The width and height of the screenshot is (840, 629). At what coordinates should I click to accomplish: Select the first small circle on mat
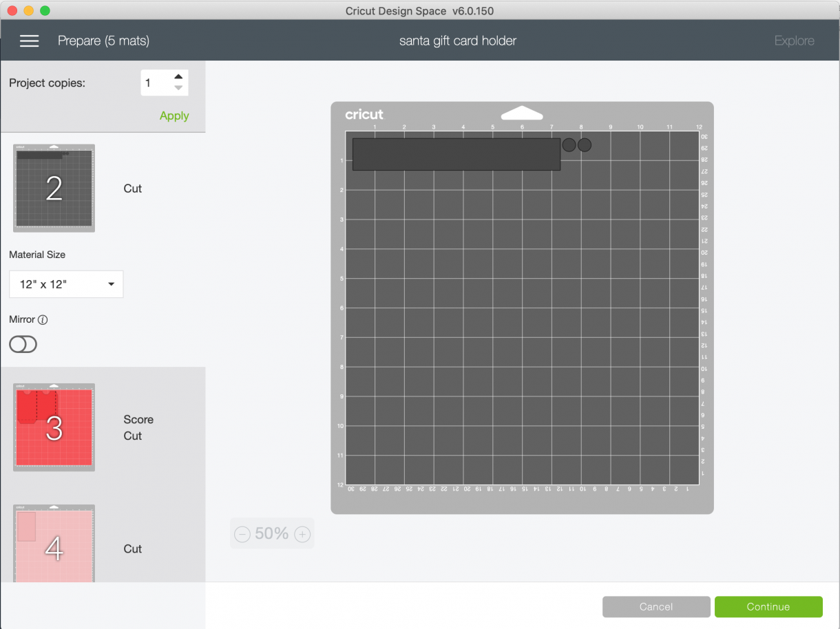click(x=569, y=145)
